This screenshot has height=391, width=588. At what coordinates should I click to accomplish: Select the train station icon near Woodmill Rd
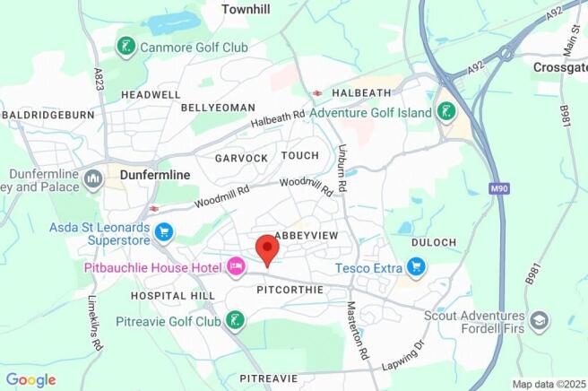pyautogui.click(x=154, y=208)
